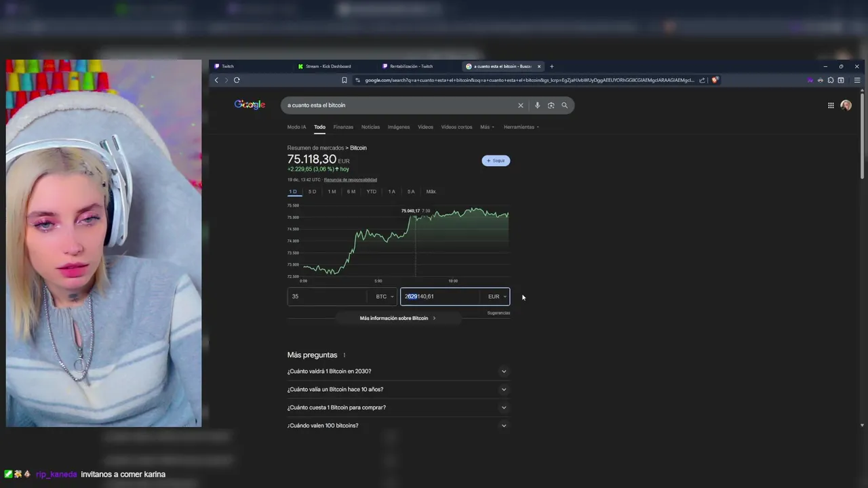
Task: Click the share icon in the address bar
Action: tap(703, 80)
